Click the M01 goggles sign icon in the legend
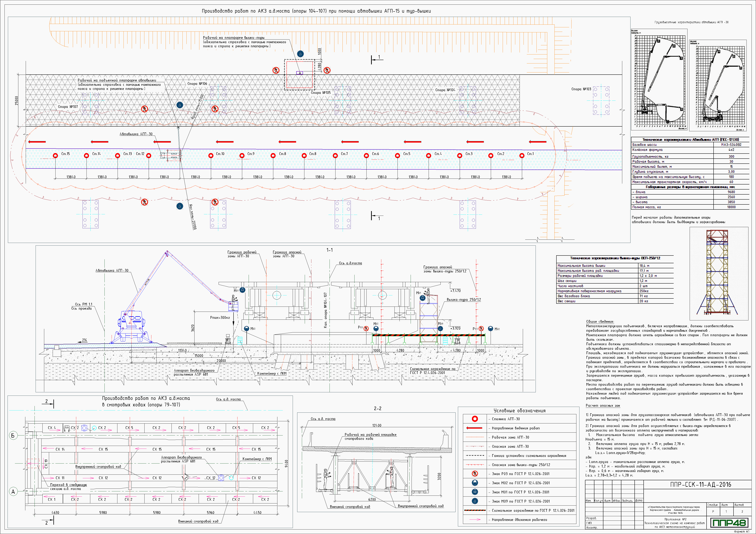Viewport: 756px width, 534px height. (x=474, y=492)
